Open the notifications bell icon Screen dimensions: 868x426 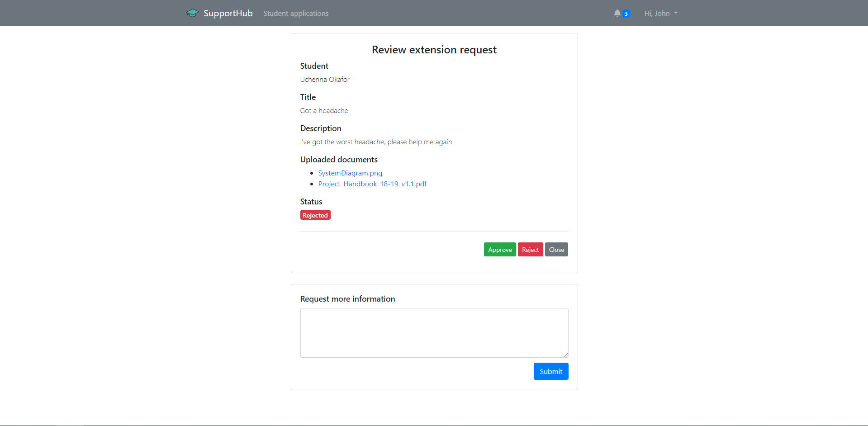pyautogui.click(x=617, y=13)
